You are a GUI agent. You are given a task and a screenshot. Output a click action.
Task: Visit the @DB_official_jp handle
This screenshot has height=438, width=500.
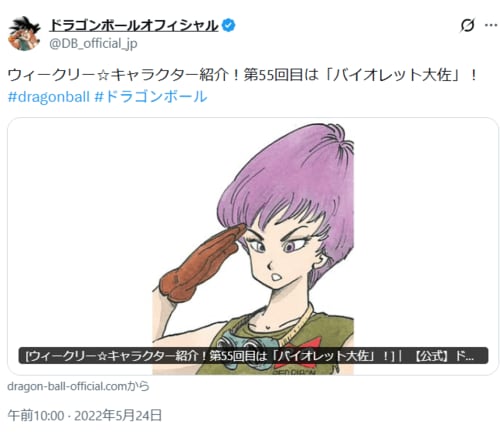tap(93, 43)
